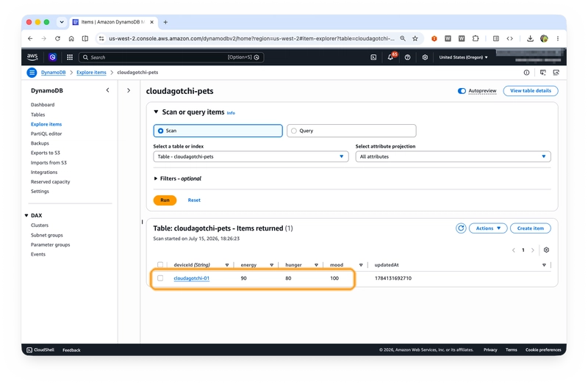Image resolution: width=588 pixels, height=384 pixels.
Task: Click the Info link beside section heading
Action: click(231, 113)
